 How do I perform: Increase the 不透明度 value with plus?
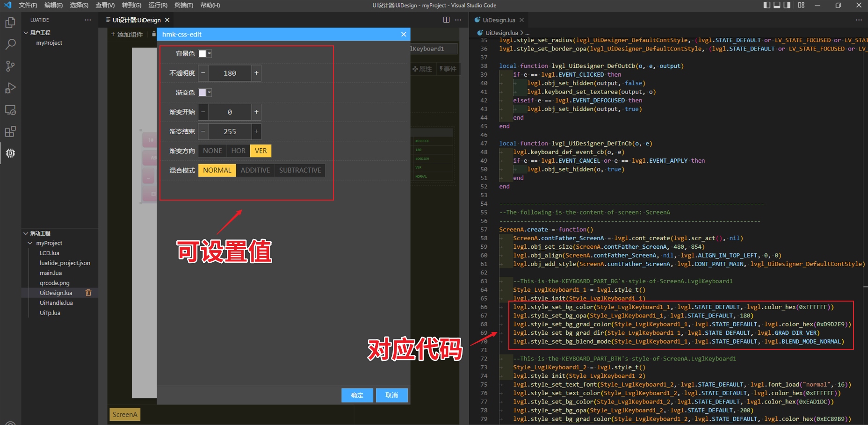(256, 73)
